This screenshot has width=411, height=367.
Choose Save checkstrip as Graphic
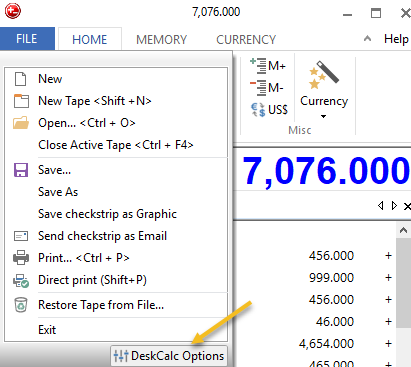pos(107,214)
